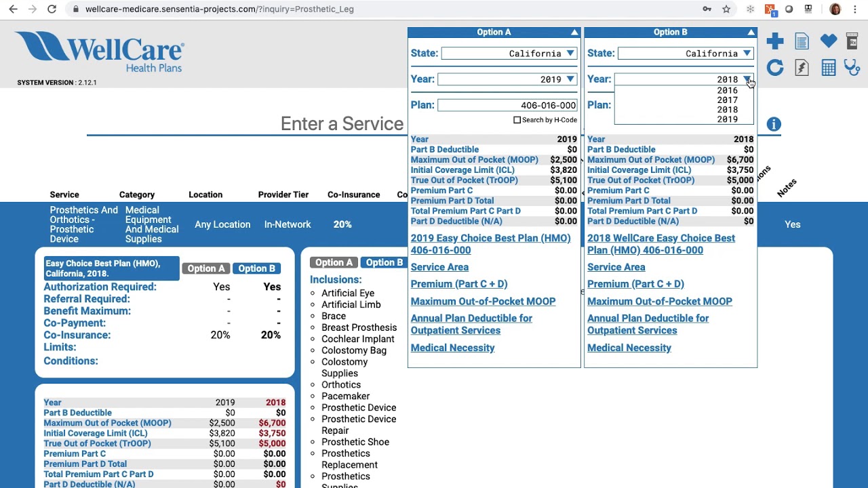868x488 pixels.
Task: Click the grey circle extension icon
Action: tap(789, 9)
